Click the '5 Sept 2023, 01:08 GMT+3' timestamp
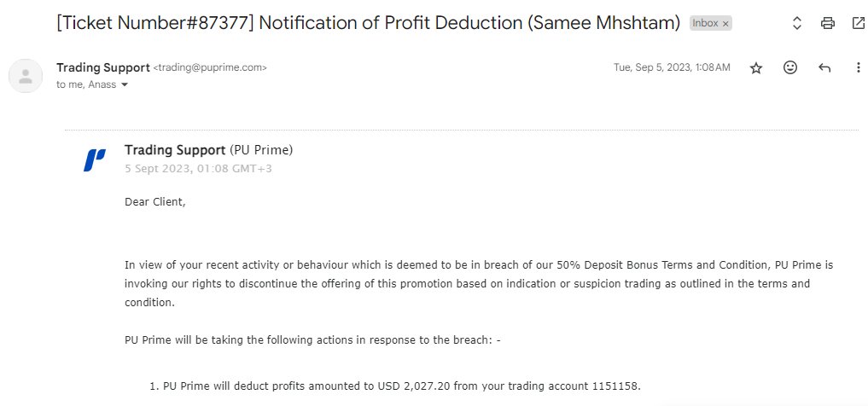Image resolution: width=868 pixels, height=406 pixels. 198,168
